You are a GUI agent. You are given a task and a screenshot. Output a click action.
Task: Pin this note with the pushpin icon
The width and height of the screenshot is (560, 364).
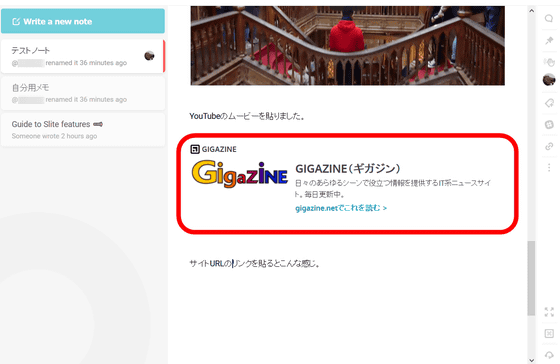549,40
